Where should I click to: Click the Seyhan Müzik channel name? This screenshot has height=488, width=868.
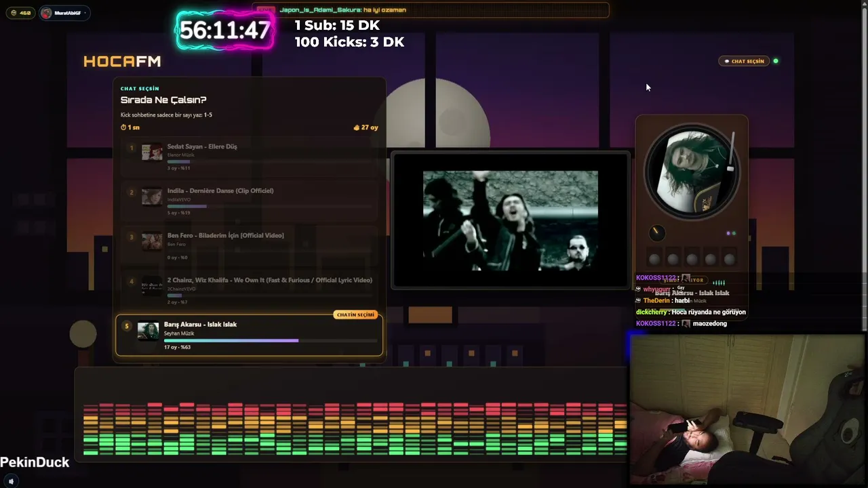click(x=179, y=333)
